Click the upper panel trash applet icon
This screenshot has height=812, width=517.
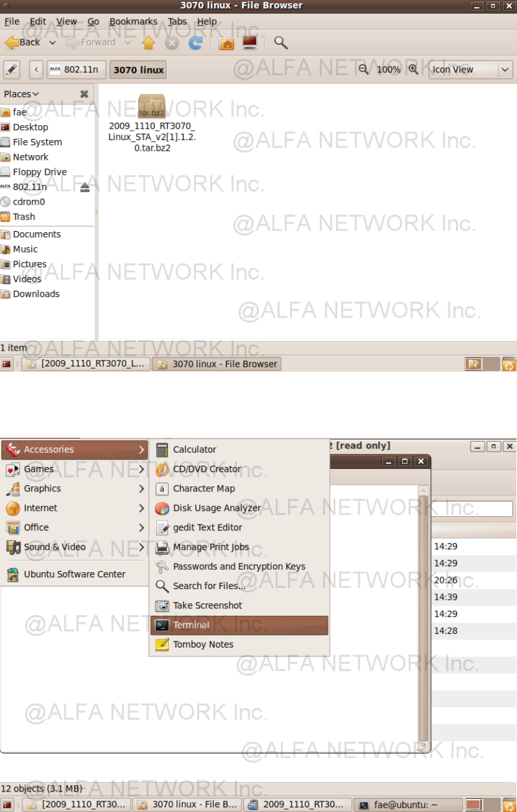(x=509, y=364)
